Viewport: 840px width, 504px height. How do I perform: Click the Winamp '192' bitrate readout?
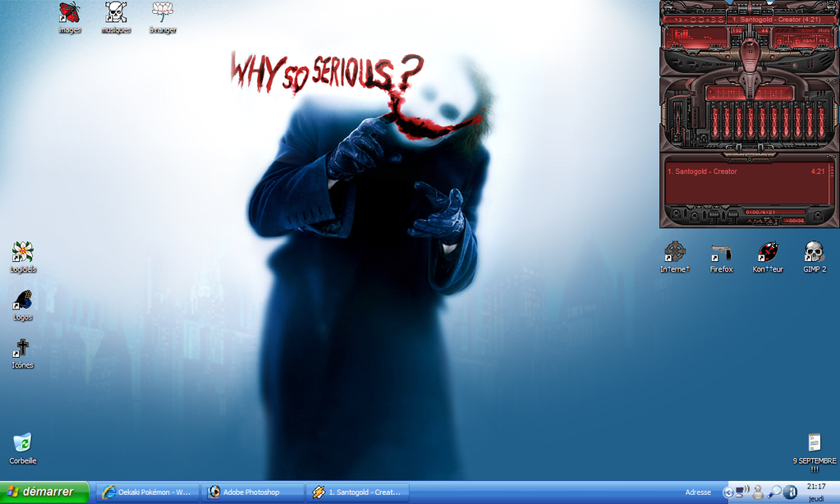click(x=737, y=31)
